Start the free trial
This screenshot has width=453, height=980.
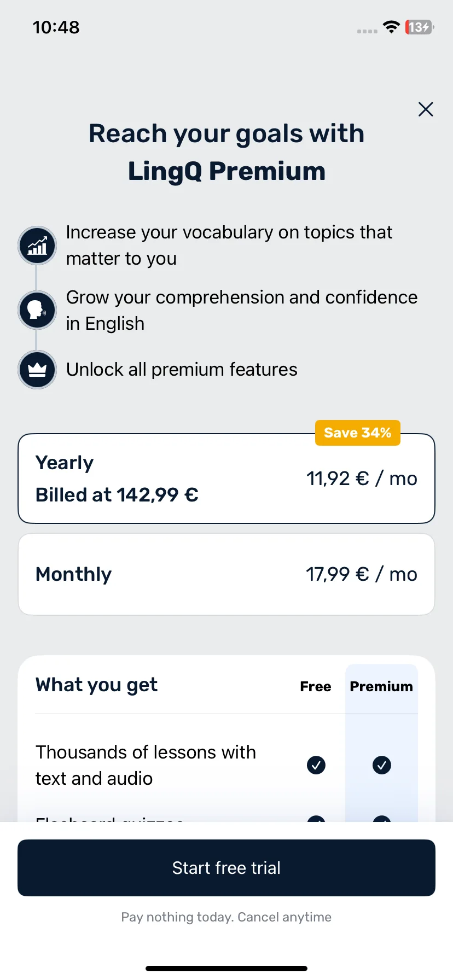(226, 868)
